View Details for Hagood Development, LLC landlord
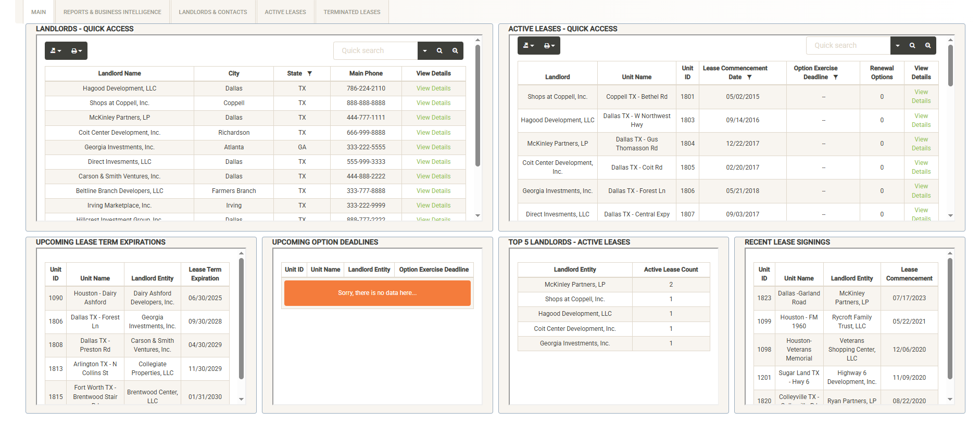This screenshot has width=980, height=424. 433,88
